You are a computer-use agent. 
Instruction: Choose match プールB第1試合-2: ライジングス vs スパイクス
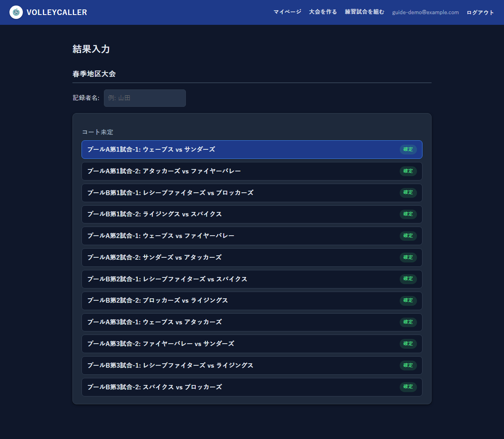tap(252, 214)
